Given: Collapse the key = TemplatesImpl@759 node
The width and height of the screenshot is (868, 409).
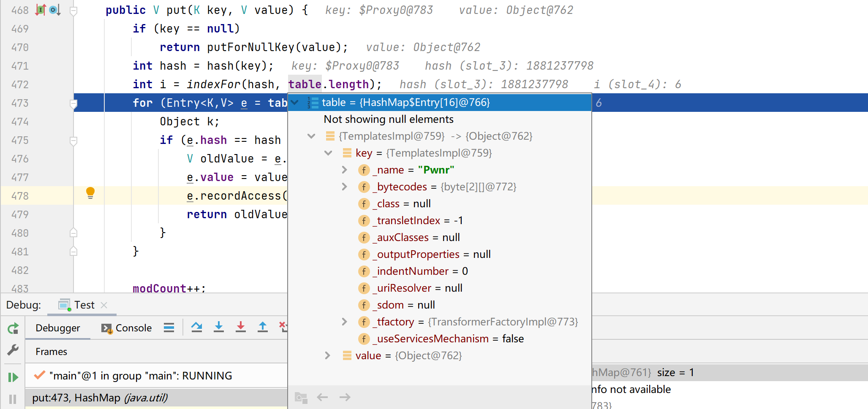Looking at the screenshot, I should point(328,153).
